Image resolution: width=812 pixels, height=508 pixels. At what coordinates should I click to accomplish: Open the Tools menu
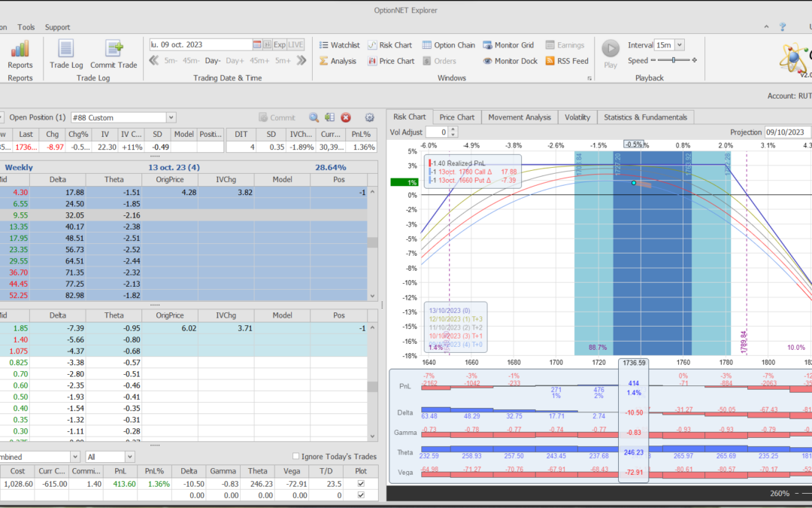click(x=26, y=27)
